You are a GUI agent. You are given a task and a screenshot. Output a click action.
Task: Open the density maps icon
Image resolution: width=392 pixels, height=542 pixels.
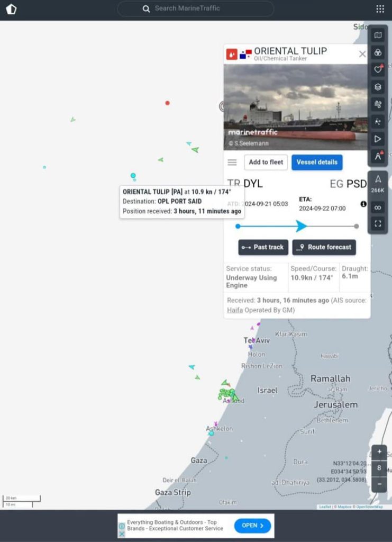coord(378,122)
